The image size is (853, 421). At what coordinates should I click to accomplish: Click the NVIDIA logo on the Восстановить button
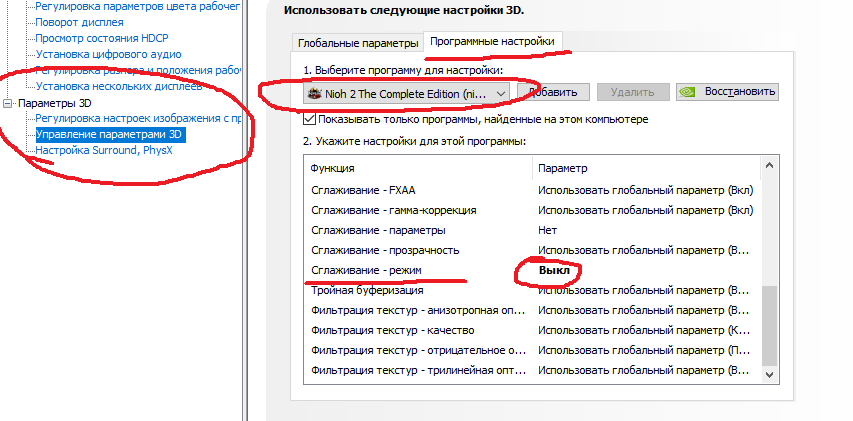click(689, 92)
